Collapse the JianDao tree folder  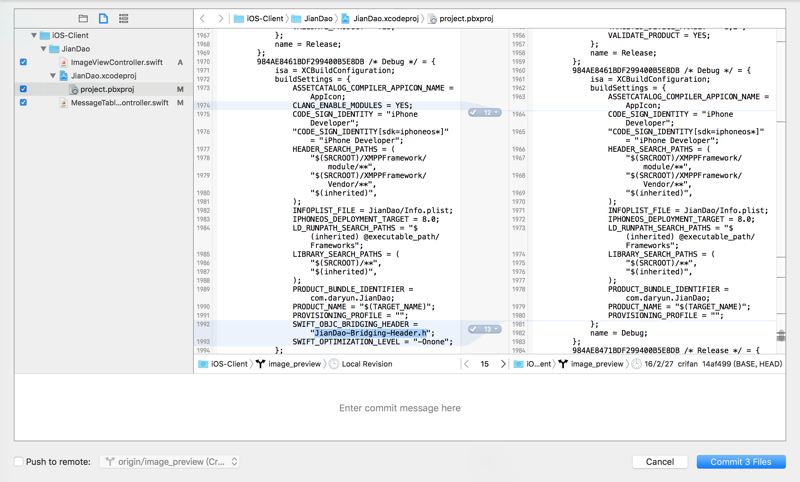[x=43, y=49]
